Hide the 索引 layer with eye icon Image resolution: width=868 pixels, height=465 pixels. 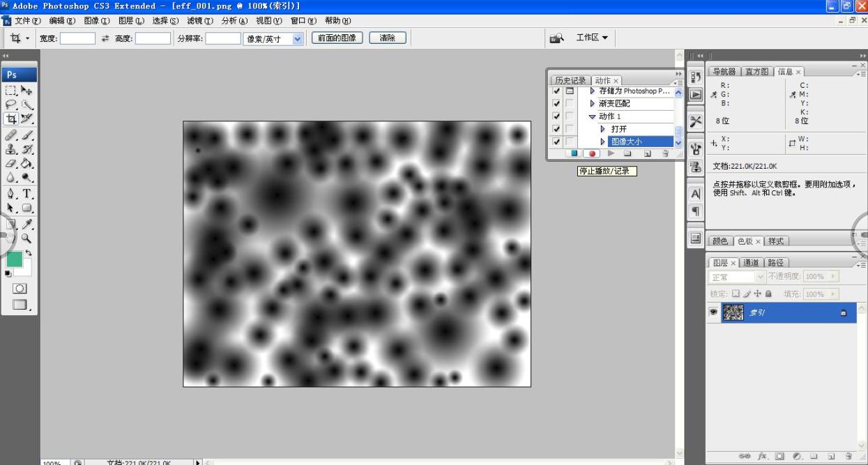point(713,313)
